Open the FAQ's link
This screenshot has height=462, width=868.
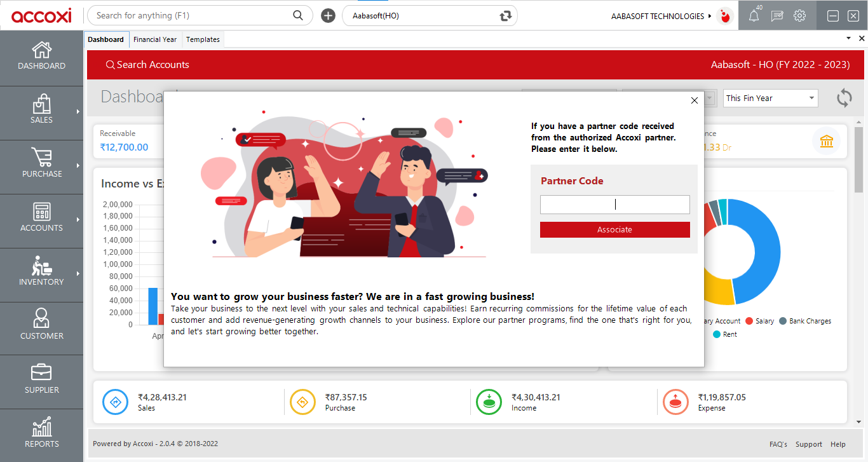tap(778, 444)
